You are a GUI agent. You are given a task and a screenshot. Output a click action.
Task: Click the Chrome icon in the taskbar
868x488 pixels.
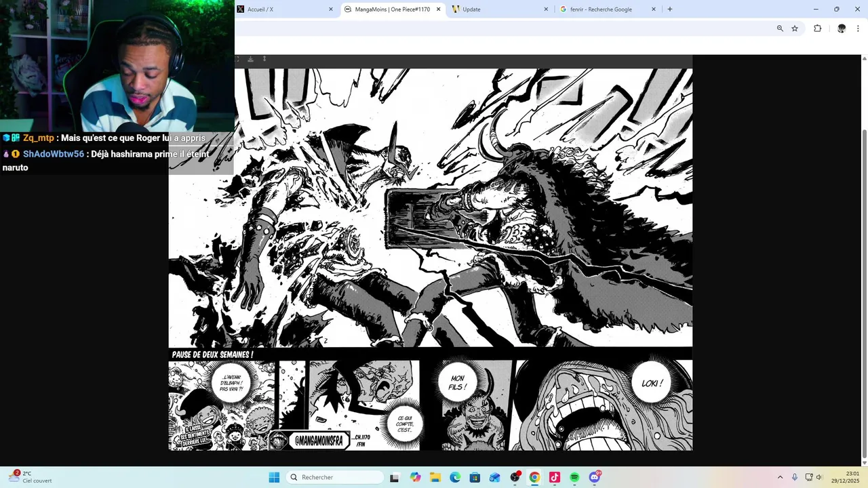[534, 477]
